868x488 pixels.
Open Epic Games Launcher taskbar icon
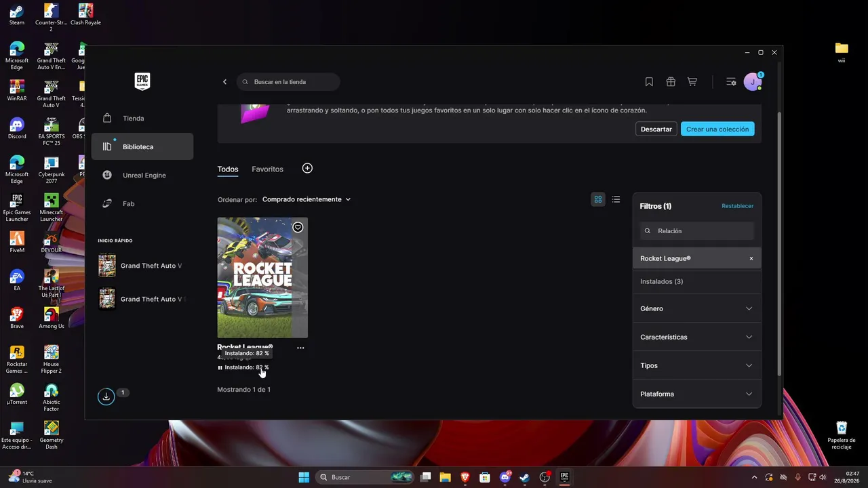564,477
